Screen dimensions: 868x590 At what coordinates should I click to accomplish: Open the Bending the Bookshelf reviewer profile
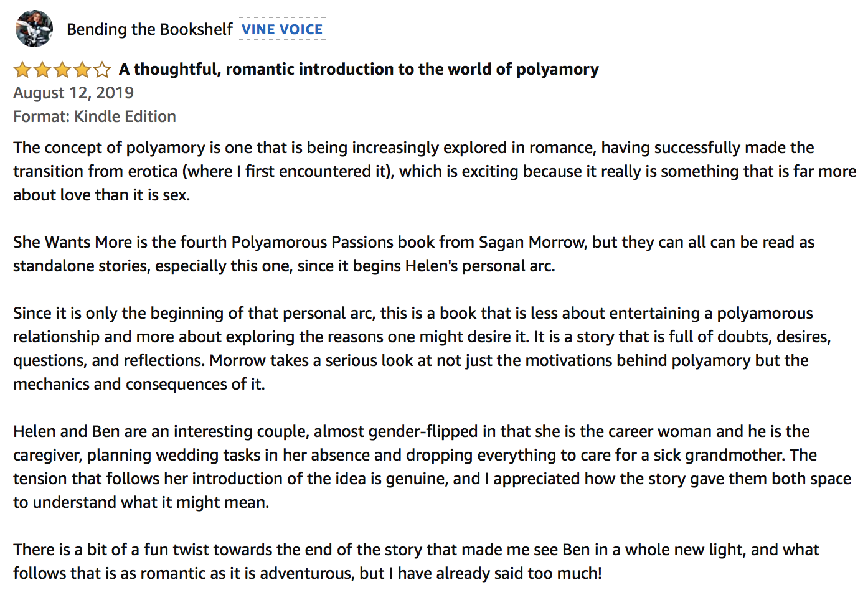click(x=149, y=29)
